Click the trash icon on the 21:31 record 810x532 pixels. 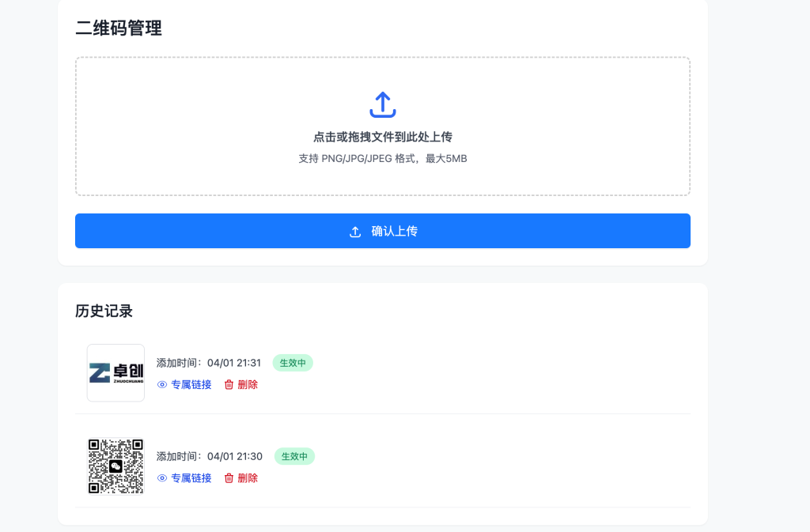coord(229,384)
